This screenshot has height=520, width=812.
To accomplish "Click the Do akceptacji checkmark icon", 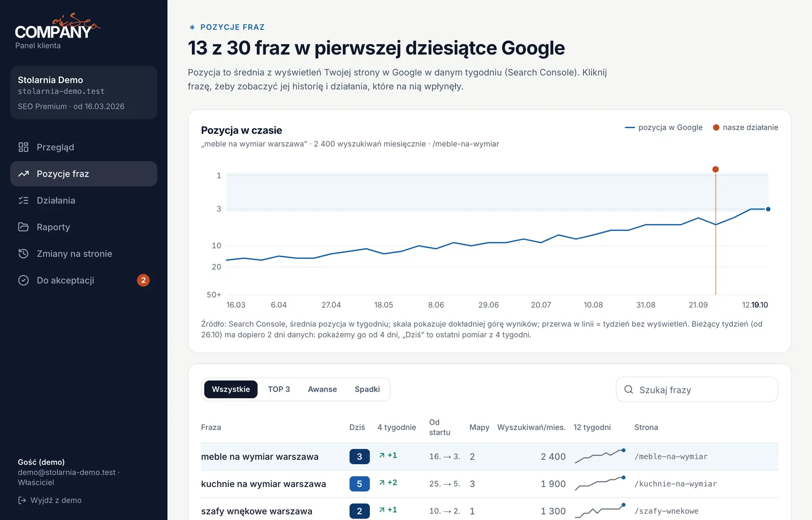I will coord(23,280).
